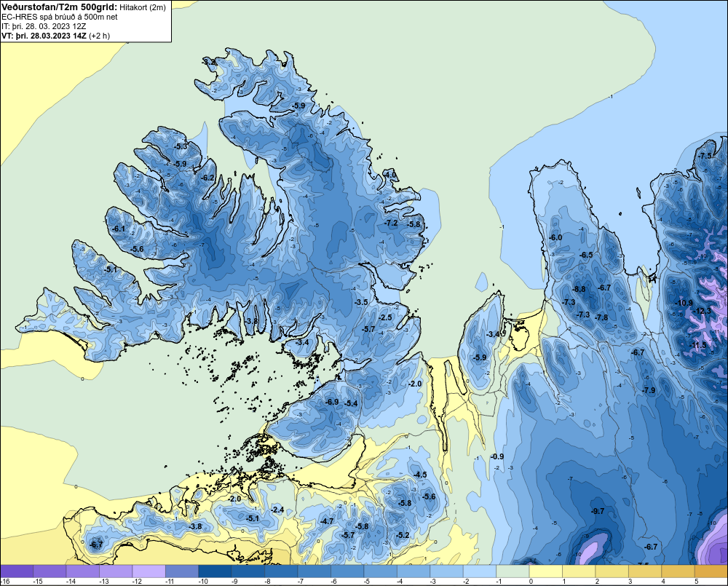Click the initial time line 'IT: þri. 28. 03. 2023 12Z'

click(44, 26)
